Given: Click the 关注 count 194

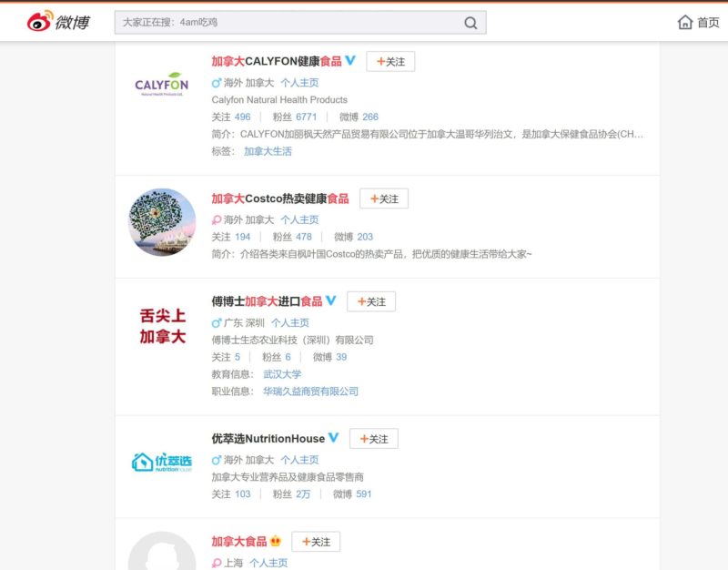Looking at the screenshot, I should [x=242, y=237].
